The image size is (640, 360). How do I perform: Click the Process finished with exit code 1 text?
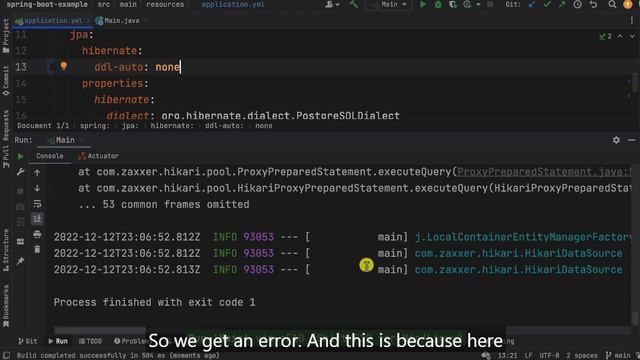point(154,302)
